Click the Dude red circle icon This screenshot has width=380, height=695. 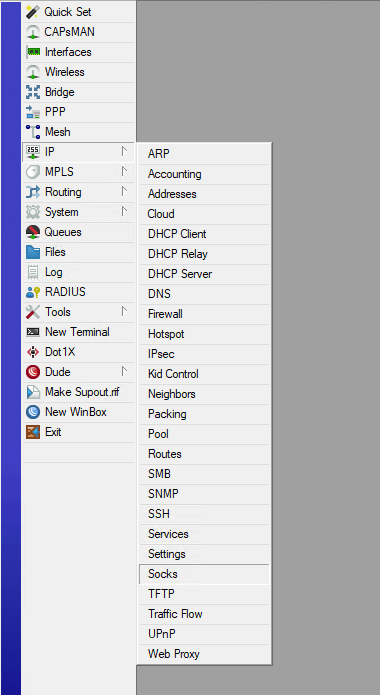(x=33, y=372)
